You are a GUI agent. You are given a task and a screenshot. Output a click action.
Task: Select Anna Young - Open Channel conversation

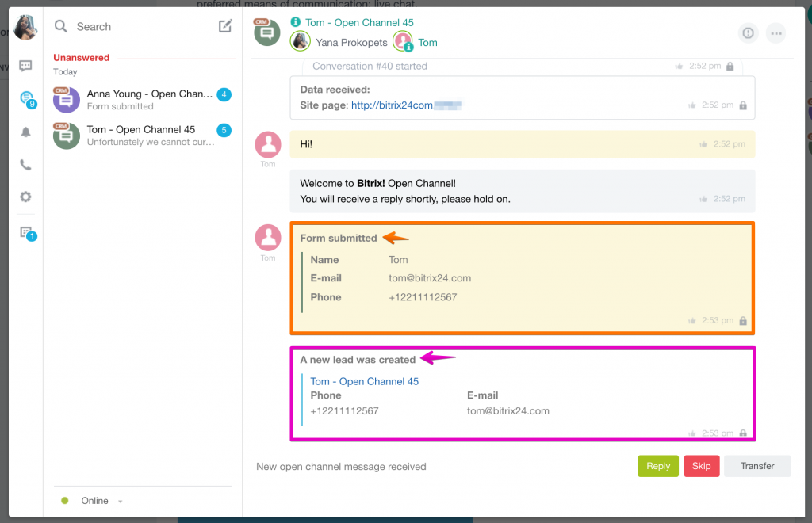[143, 100]
